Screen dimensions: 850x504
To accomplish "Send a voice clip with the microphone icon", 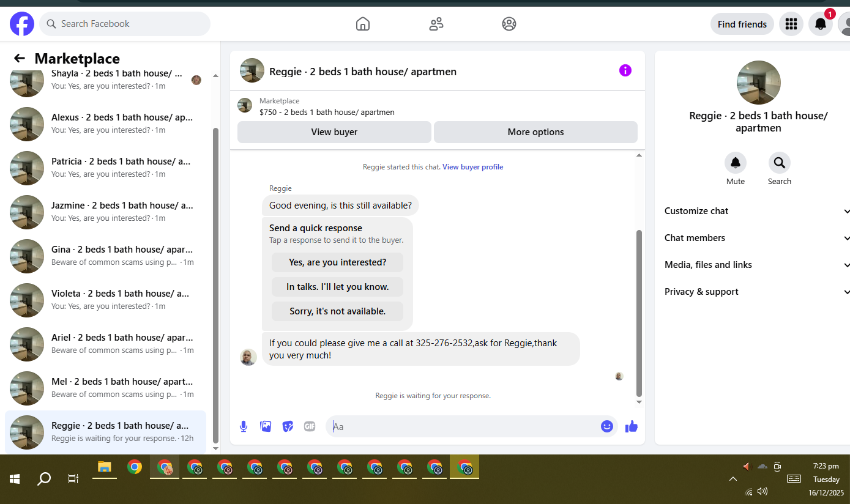I will [x=244, y=426].
